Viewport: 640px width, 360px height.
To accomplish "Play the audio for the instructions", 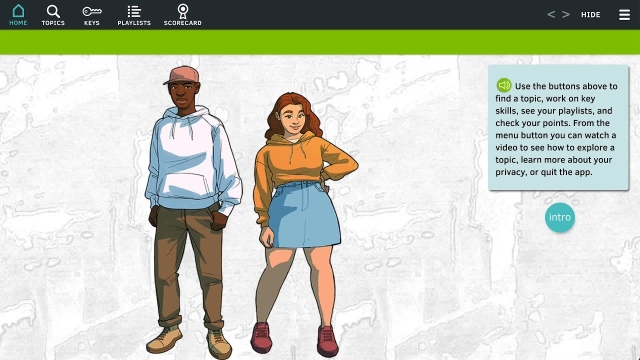I will pos(504,85).
